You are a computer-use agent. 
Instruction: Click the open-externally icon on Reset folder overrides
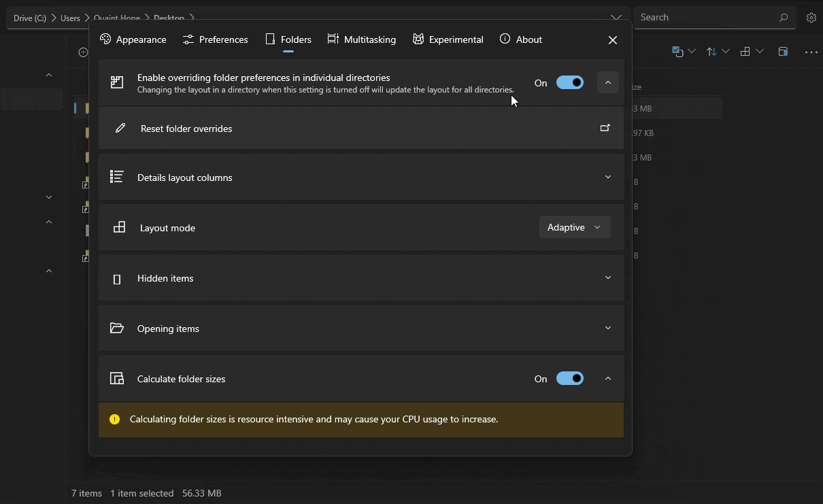tap(605, 127)
